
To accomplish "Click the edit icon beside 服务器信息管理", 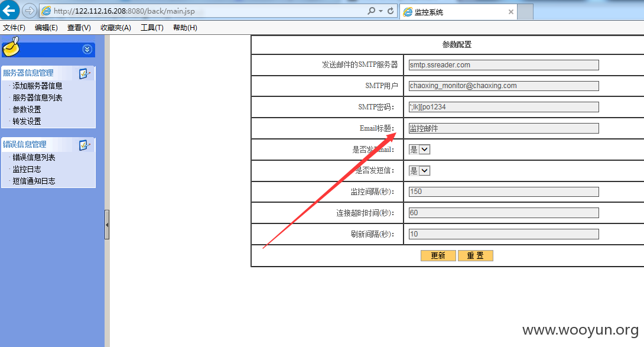I will [x=84, y=73].
